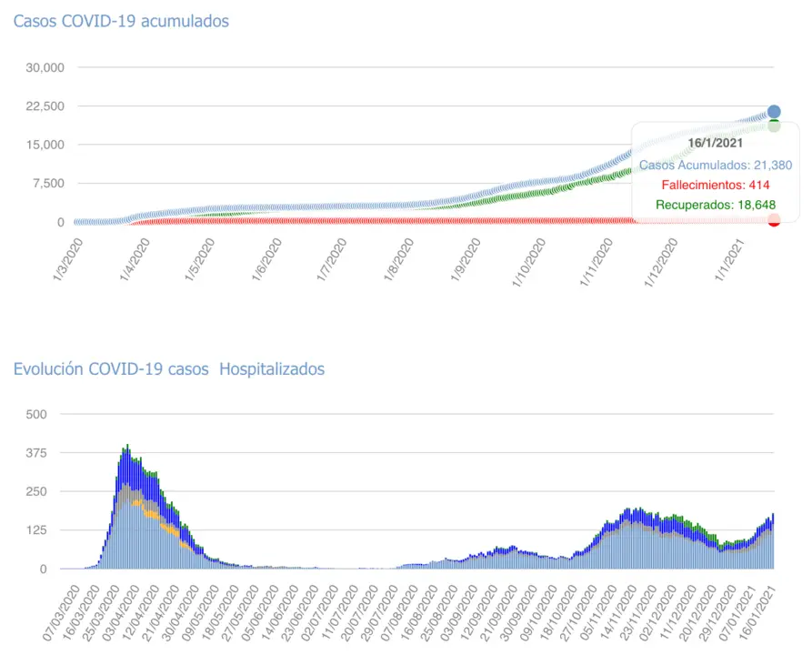Click the tooltip date header 16/1/2021
Image resolution: width=812 pixels, height=655 pixels.
[x=715, y=143]
